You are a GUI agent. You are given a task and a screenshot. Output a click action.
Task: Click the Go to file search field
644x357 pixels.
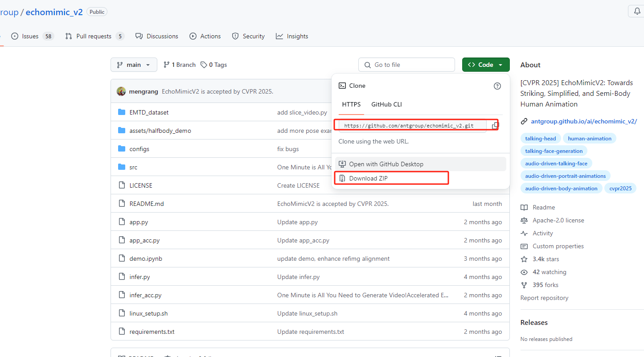click(x=406, y=65)
